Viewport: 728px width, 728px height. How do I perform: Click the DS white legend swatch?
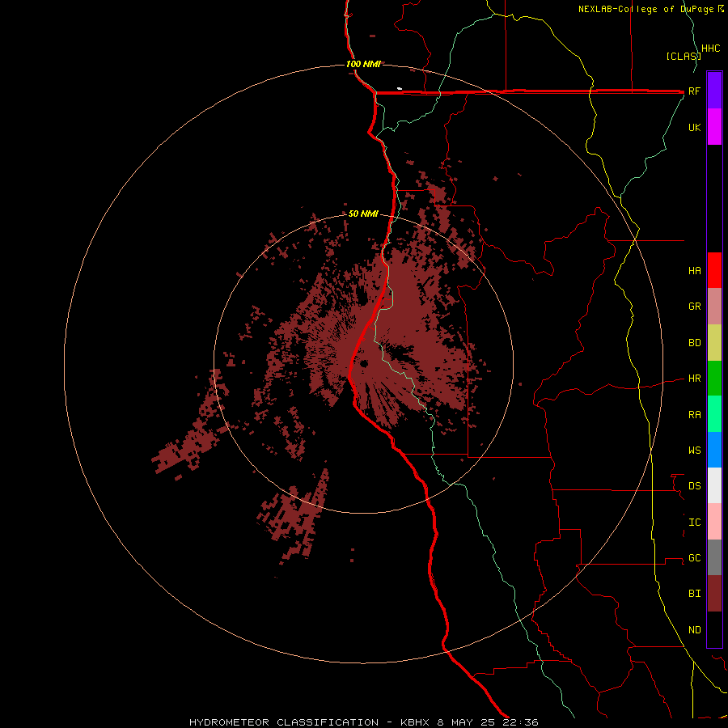714,485
